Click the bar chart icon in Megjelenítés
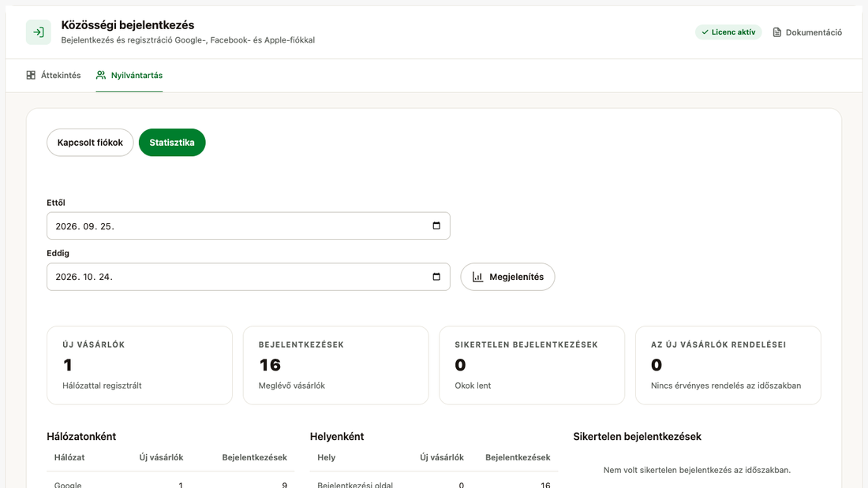The image size is (868, 488). coord(477,277)
